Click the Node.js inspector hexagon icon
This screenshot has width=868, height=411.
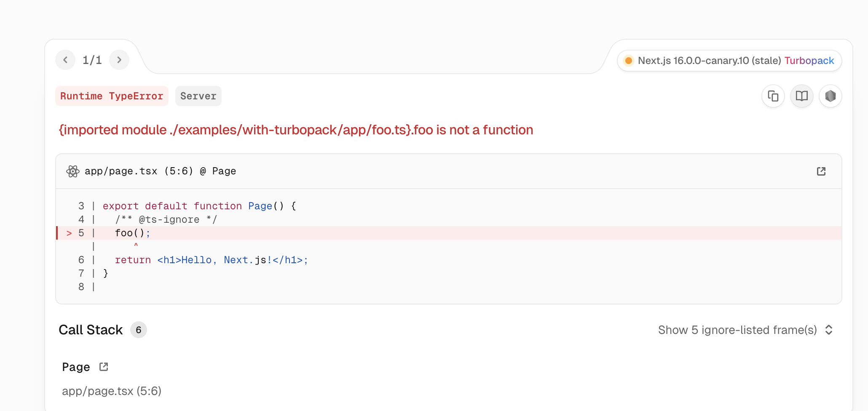[x=830, y=96]
